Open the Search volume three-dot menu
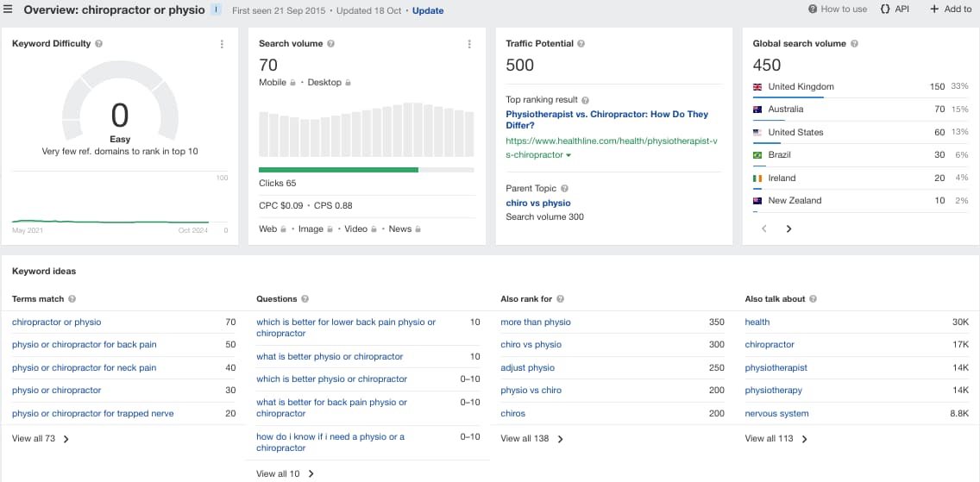 point(469,44)
